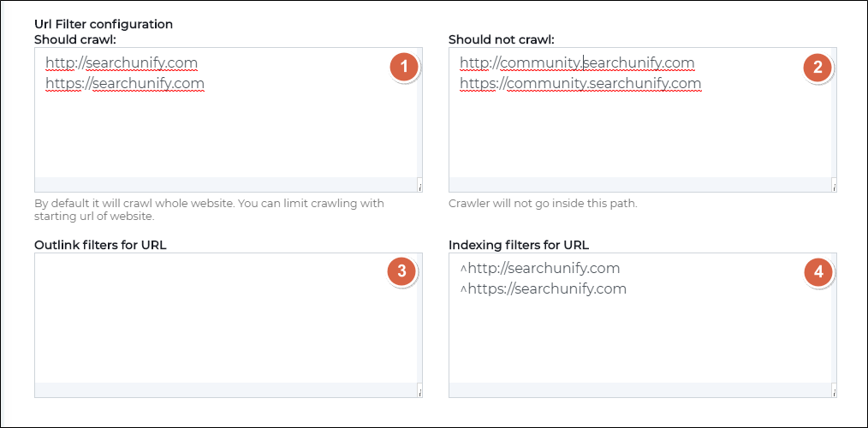Click the "Outlink filters for URL" label
Viewport: 868px width, 428px height.
pyautogui.click(x=100, y=245)
